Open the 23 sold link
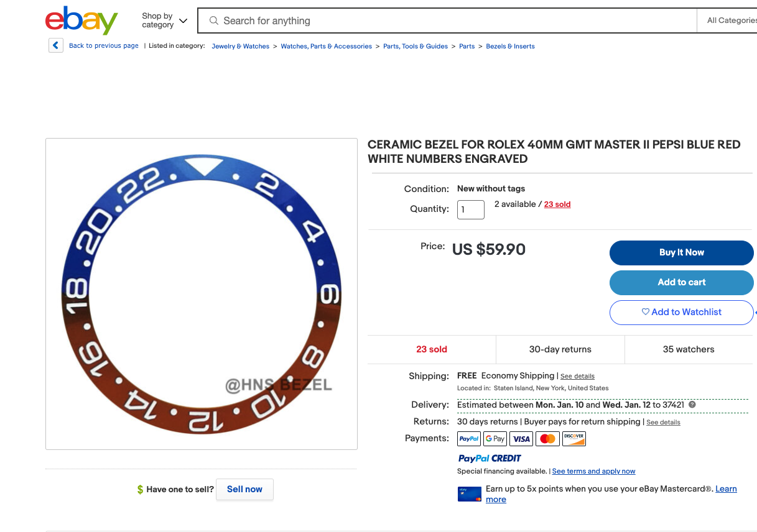Image resolution: width=757 pixels, height=532 pixels. pos(557,204)
